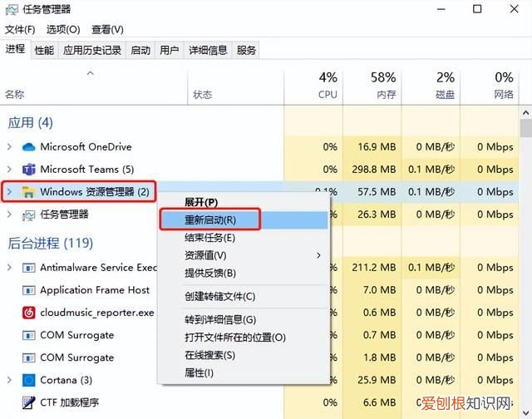Expand the Microsoft Teams (5) group

tap(9, 170)
